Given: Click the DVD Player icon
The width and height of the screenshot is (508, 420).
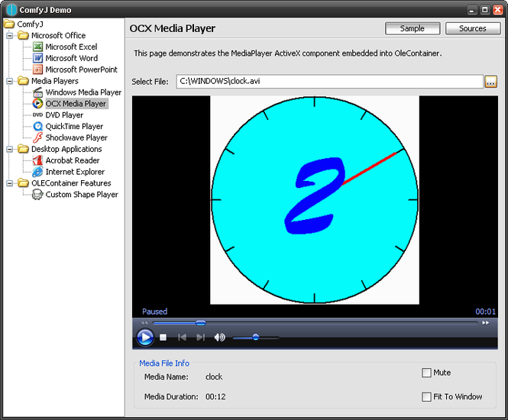Looking at the screenshot, I should coord(38,115).
